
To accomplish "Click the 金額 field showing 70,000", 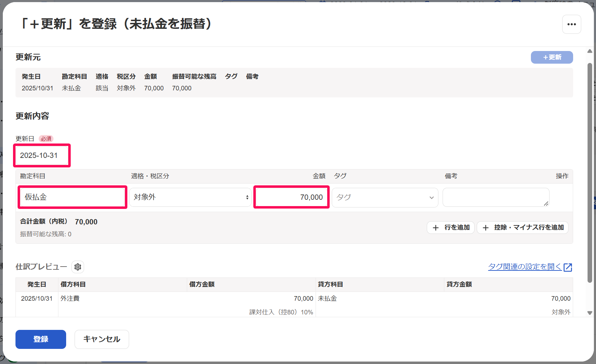I will (291, 197).
